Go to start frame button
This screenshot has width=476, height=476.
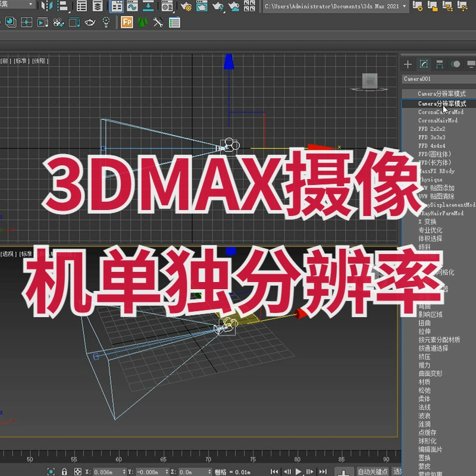pyautogui.click(x=274, y=471)
